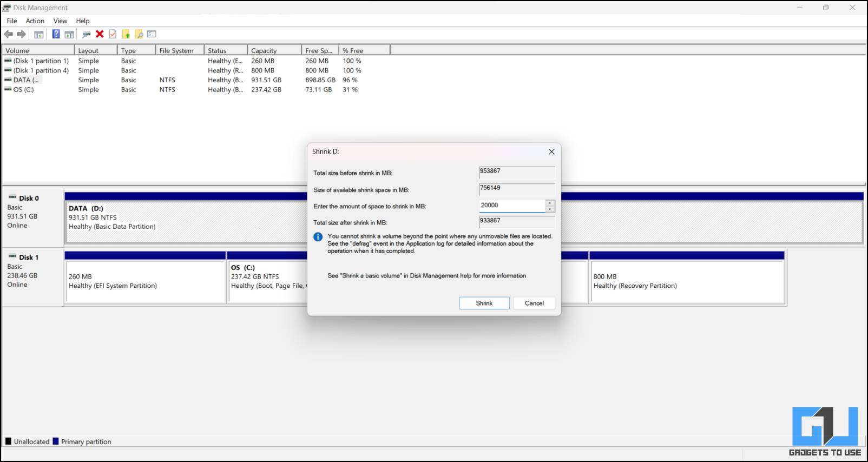Click the black Unallocated legend swatch

(x=8, y=441)
